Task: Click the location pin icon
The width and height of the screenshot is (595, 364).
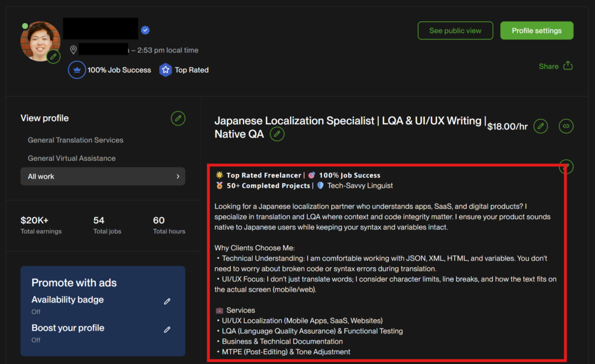Action: pos(73,50)
